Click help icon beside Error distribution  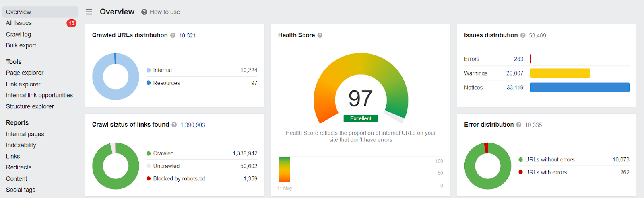[x=519, y=125]
